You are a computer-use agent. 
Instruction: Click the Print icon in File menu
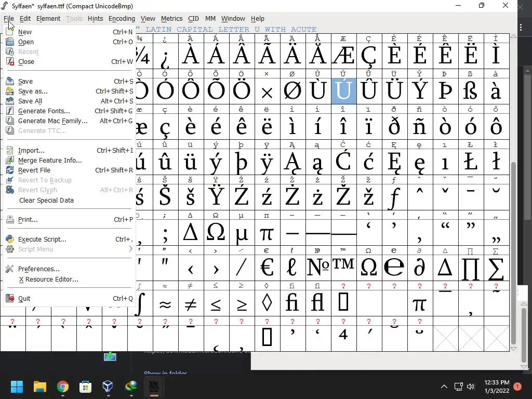tap(10, 220)
